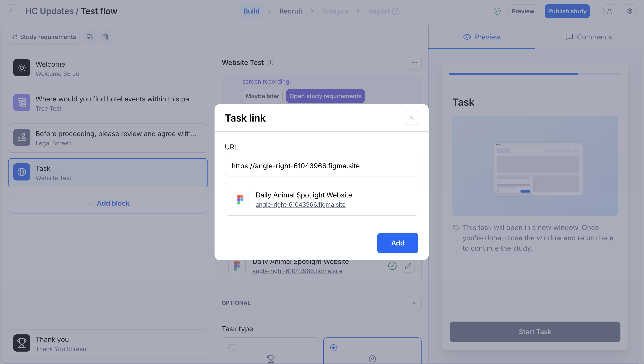This screenshot has height=364, width=644.
Task: Click Open study requirements button
Action: coord(325,96)
